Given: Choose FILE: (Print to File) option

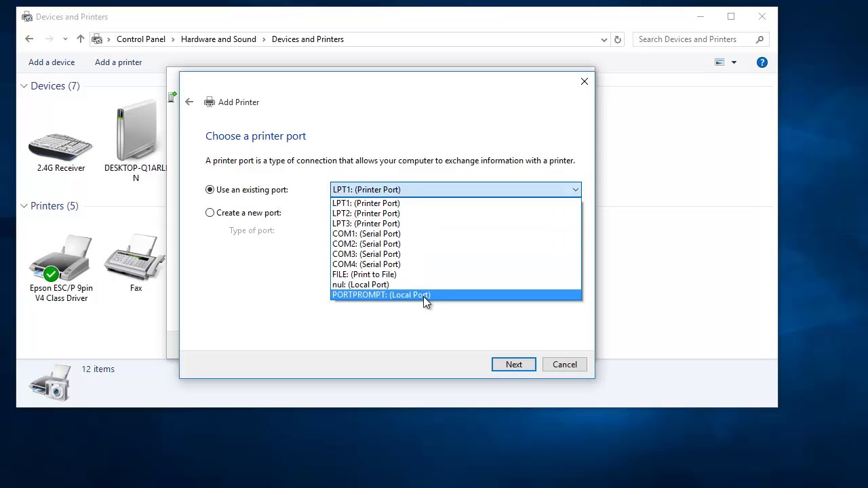Looking at the screenshot, I should tap(456, 274).
